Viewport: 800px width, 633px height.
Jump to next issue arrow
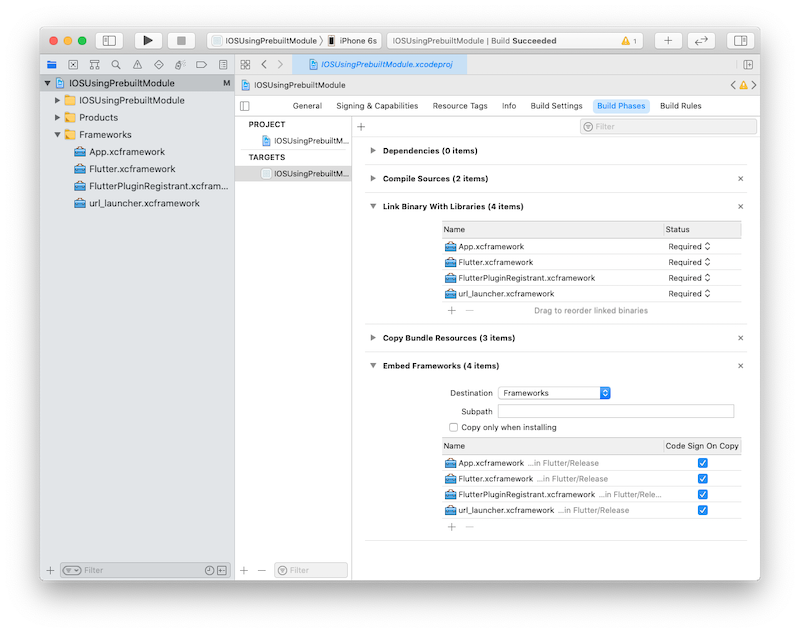click(x=754, y=85)
